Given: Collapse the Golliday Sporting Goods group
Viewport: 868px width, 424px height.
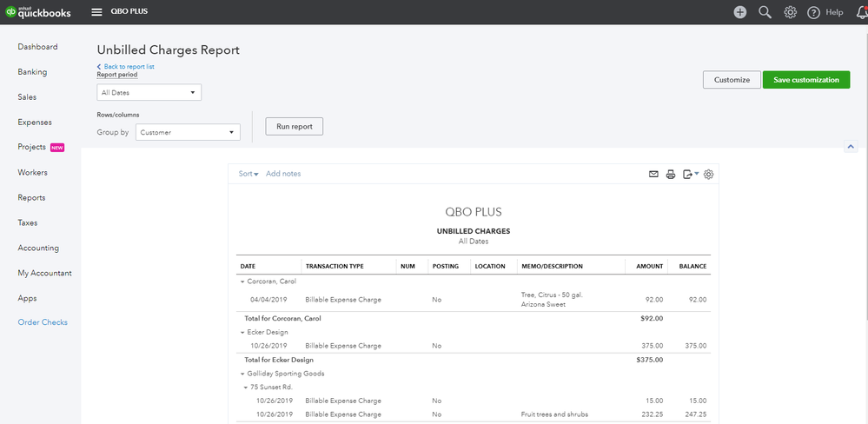Looking at the screenshot, I should point(242,374).
